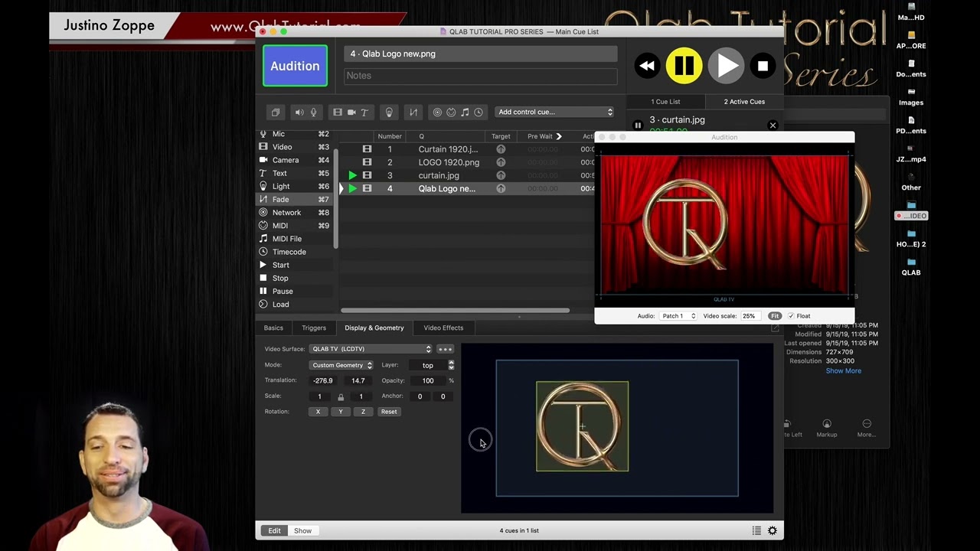980x551 pixels.
Task: Click the video surface ellipsis button
Action: (445, 349)
